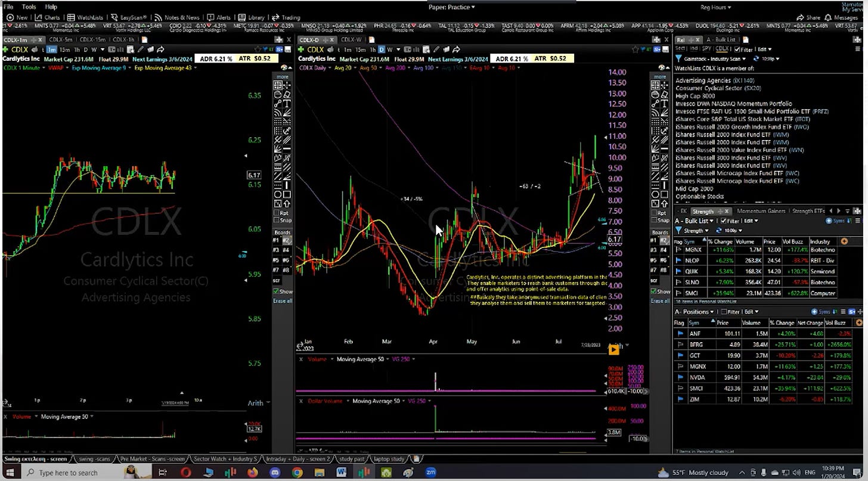This screenshot has width=868, height=481.
Task: Toggle Rpt checkbox in 1-minute chart's drawing palette
Action: pyautogui.click(x=277, y=213)
